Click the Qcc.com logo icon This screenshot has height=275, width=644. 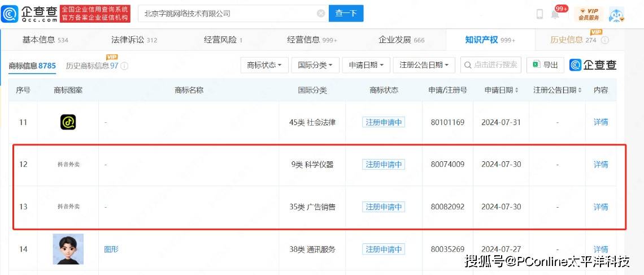click(10, 14)
